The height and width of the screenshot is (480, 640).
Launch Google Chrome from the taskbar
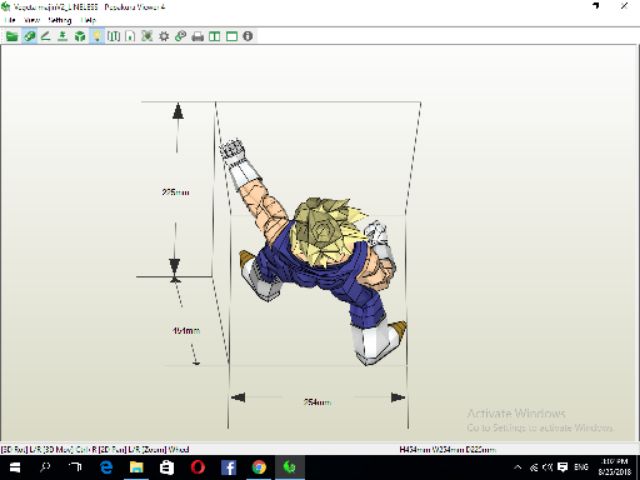[x=259, y=467]
